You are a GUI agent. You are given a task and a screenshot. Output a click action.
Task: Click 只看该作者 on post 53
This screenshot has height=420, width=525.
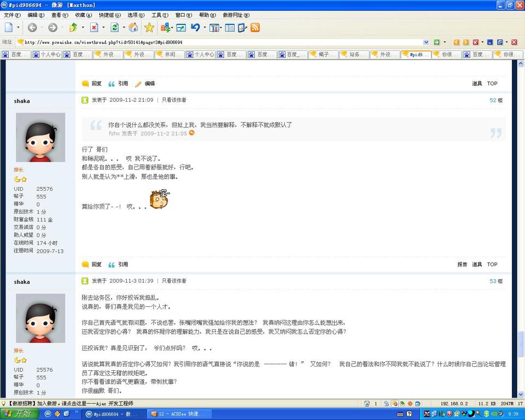pyautogui.click(x=174, y=281)
